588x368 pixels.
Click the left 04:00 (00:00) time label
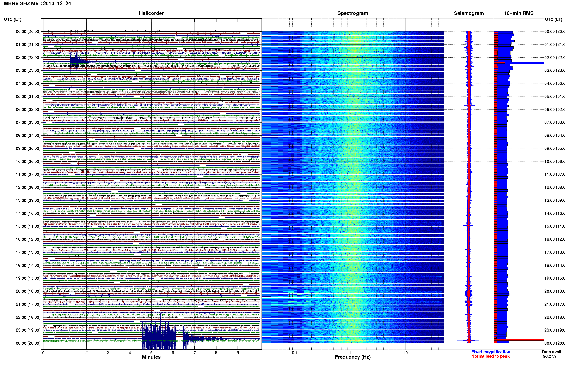tap(28, 83)
